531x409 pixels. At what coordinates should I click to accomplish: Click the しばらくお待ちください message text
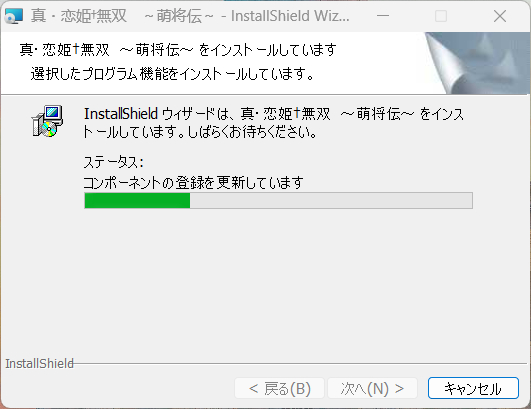pos(252,132)
